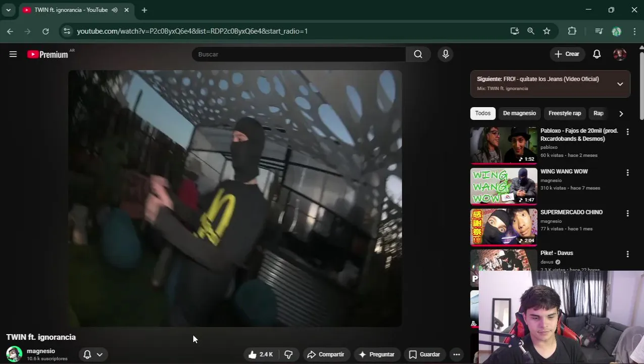This screenshot has height=364, width=644.
Task: Click the URL address bar
Action: click(x=283, y=31)
